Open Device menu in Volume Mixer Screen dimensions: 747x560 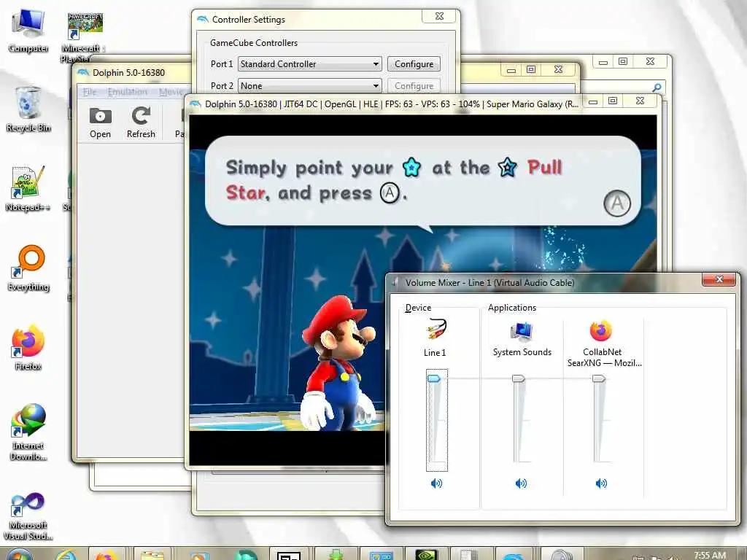(418, 308)
